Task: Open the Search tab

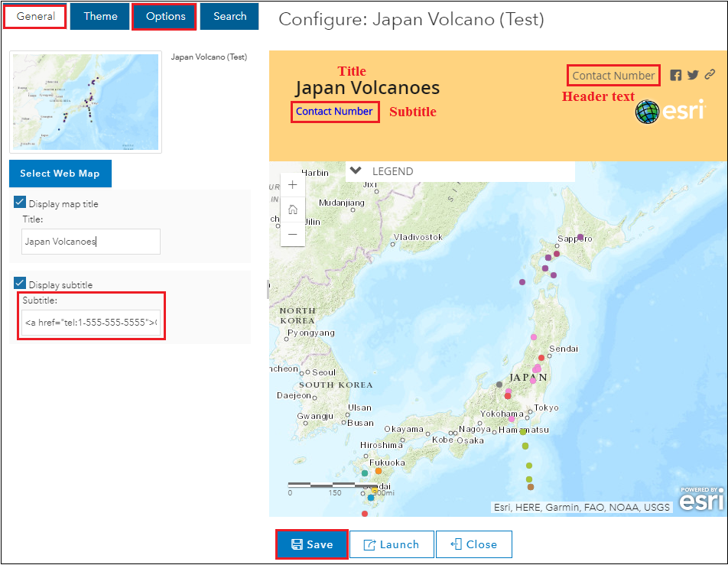Action: coord(229,16)
